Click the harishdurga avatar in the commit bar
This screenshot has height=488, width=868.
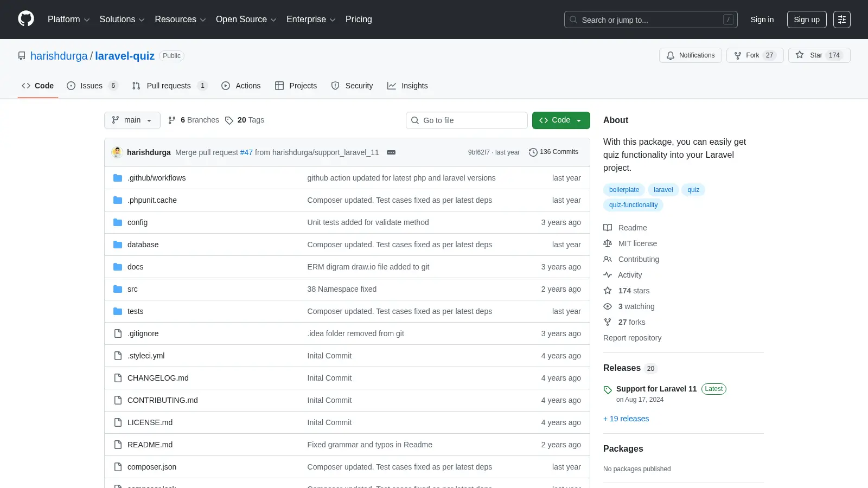[x=117, y=152]
